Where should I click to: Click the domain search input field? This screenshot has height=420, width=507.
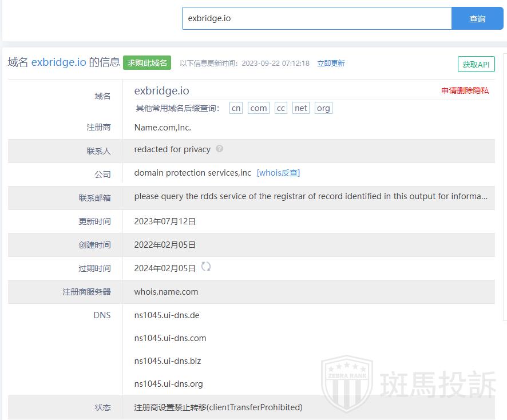[x=316, y=18]
